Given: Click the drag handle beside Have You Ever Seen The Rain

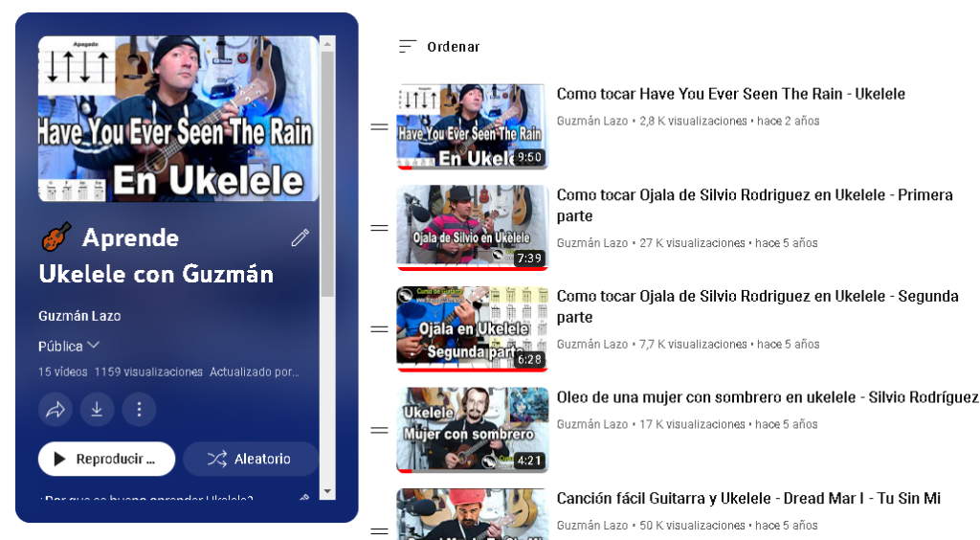Looking at the screenshot, I should coord(379,126).
